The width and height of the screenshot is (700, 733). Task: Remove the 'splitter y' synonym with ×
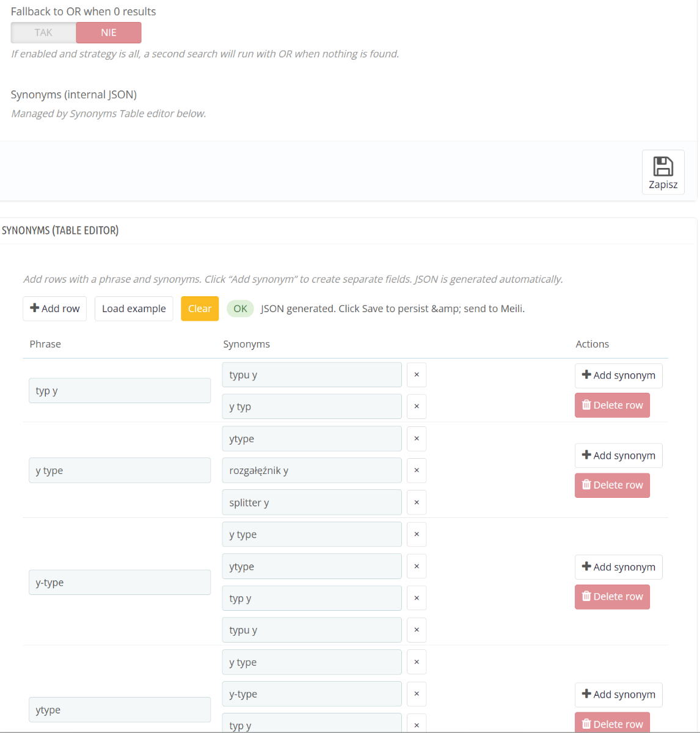[417, 503]
